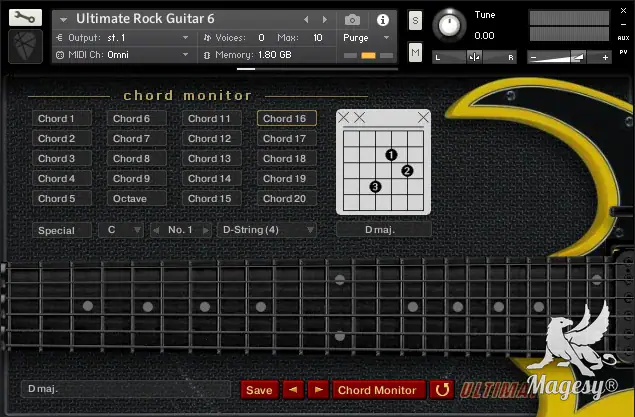
Task: Go to next instrument with the header right arrow
Action: (324, 19)
